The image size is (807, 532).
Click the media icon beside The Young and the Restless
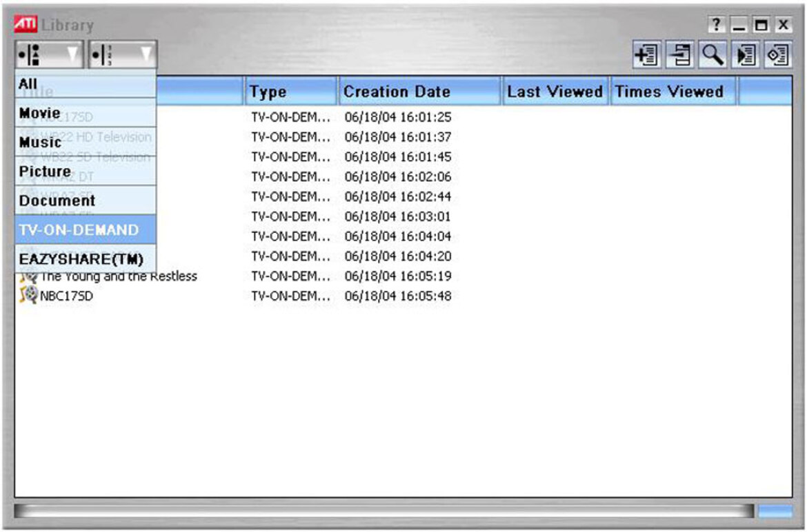pyautogui.click(x=29, y=276)
